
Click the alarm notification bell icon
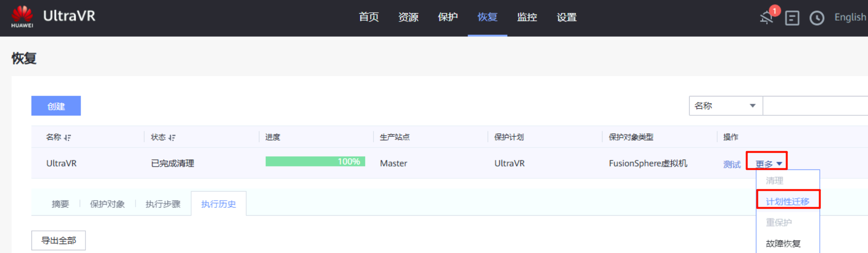(767, 17)
